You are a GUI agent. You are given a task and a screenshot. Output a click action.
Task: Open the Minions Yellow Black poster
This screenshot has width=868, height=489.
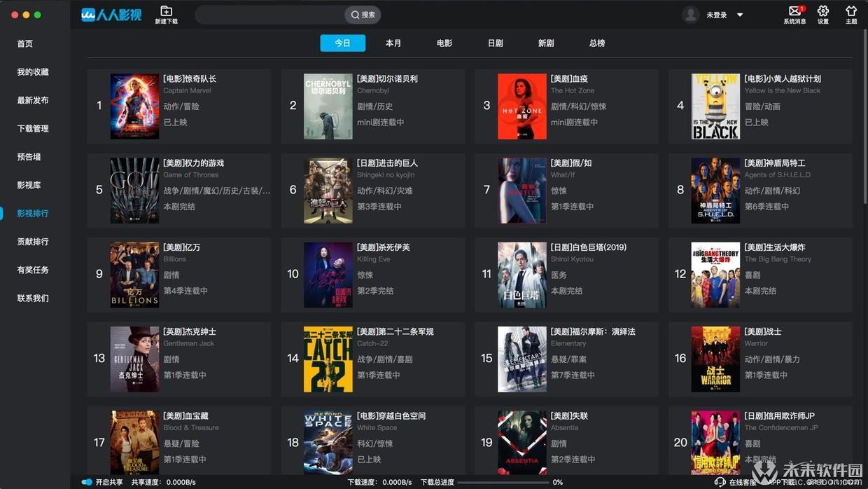pos(715,106)
